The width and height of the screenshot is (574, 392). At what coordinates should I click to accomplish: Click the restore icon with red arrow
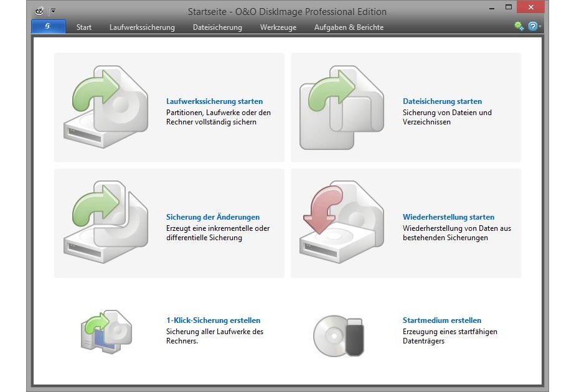point(342,222)
